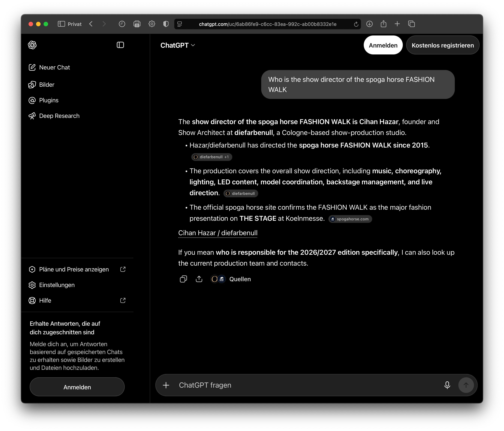
Task: Click the user message bubble about spoga horse
Action: point(358,84)
